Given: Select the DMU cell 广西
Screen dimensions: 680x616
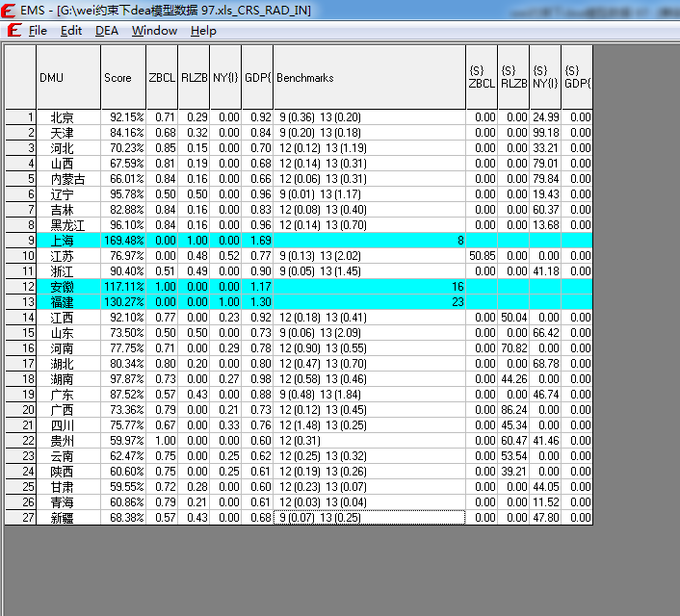Looking at the screenshot, I should point(68,410).
